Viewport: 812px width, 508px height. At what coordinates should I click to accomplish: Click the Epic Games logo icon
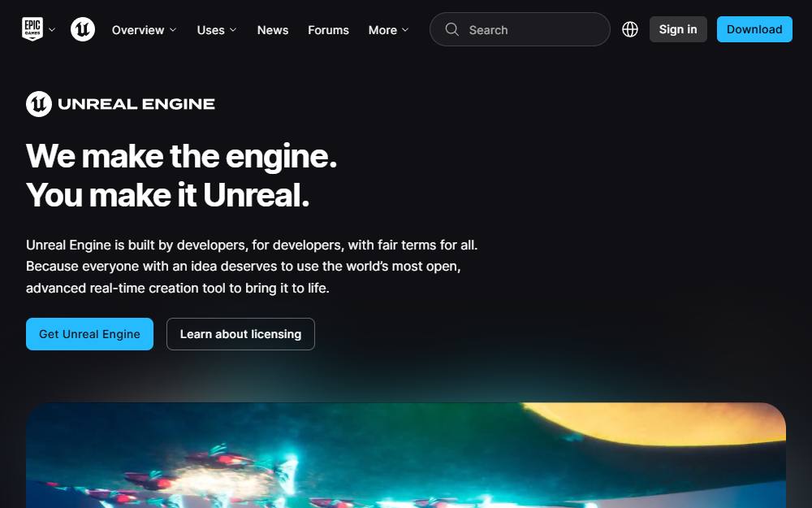32,29
